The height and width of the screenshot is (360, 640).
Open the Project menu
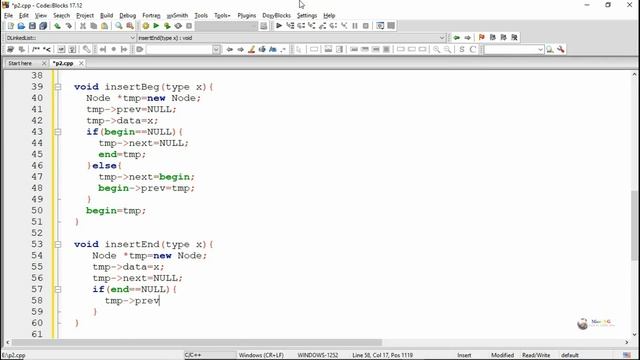pos(85,16)
